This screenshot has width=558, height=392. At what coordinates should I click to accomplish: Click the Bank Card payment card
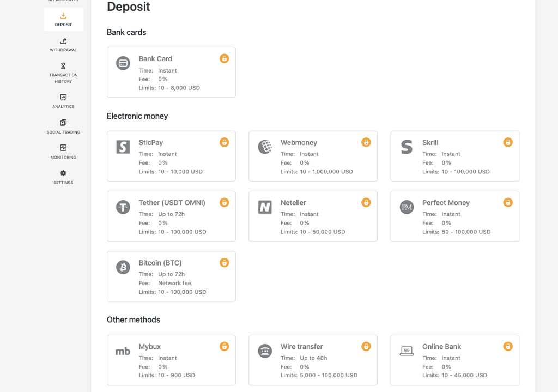click(x=171, y=72)
